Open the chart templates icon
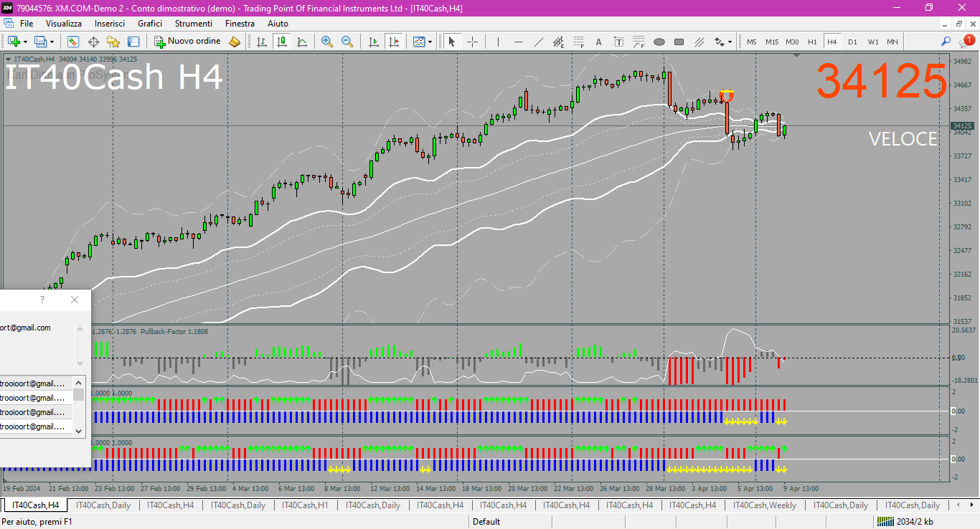 click(419, 42)
